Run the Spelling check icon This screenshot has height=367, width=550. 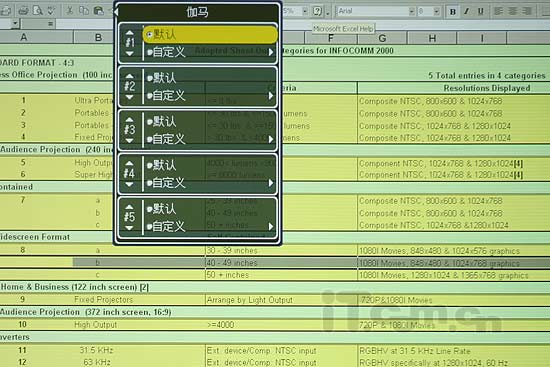51,11
